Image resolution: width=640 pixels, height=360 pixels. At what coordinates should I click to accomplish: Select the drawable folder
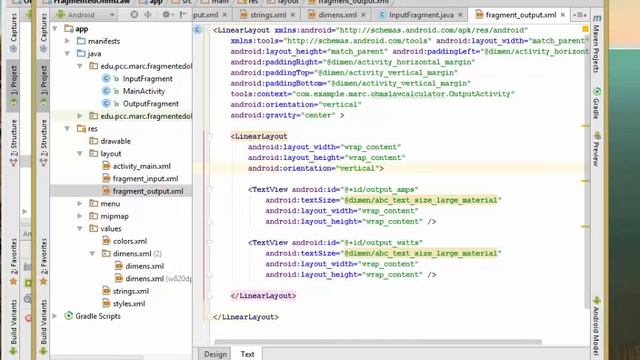pyautogui.click(x=116, y=141)
